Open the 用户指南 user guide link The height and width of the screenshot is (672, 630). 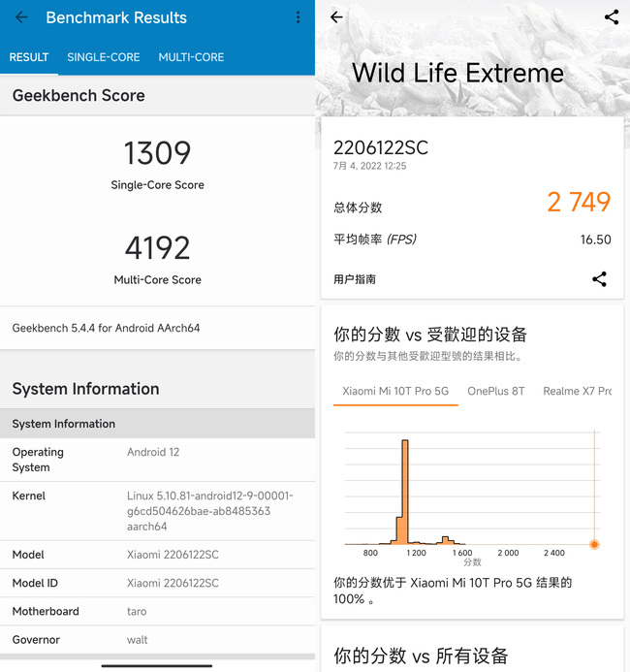pos(355,279)
